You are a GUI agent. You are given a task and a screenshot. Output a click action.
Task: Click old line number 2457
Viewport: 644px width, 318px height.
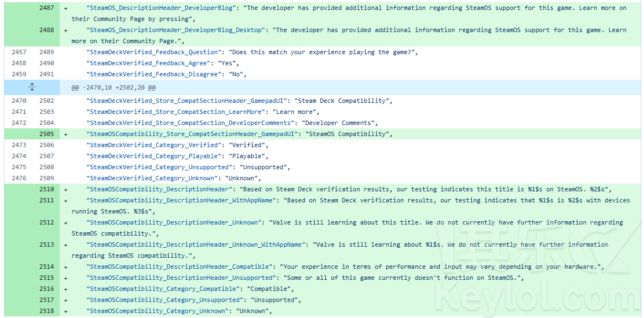tap(19, 52)
